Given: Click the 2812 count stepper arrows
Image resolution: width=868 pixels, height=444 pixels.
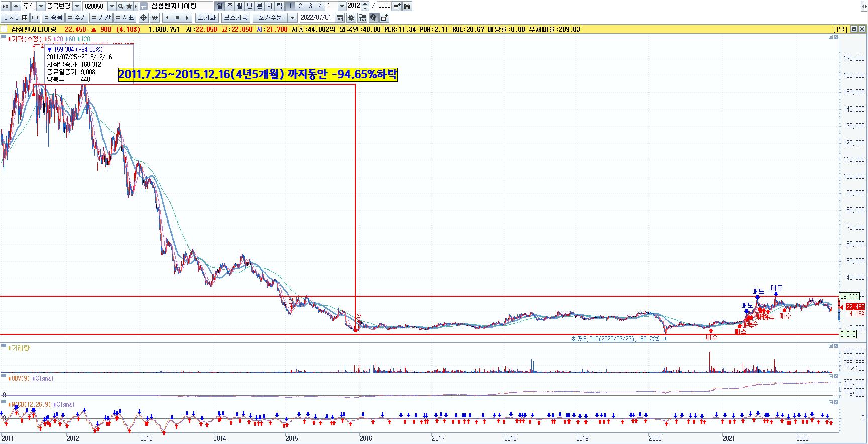Looking at the screenshot, I should click(x=365, y=6).
